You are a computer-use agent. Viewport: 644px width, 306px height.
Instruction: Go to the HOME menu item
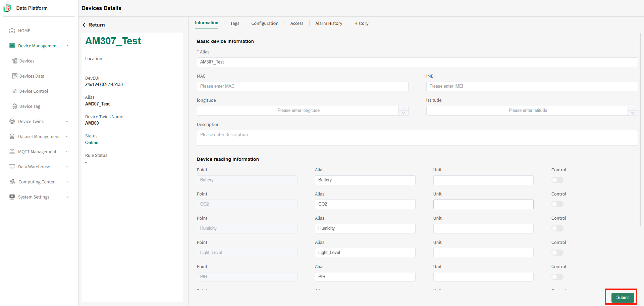pyautogui.click(x=24, y=31)
